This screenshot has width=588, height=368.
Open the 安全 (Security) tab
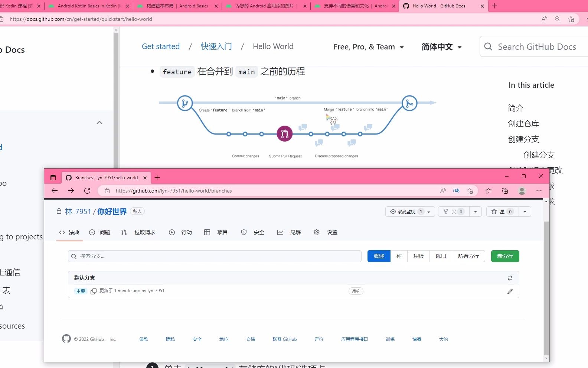pyautogui.click(x=253, y=232)
